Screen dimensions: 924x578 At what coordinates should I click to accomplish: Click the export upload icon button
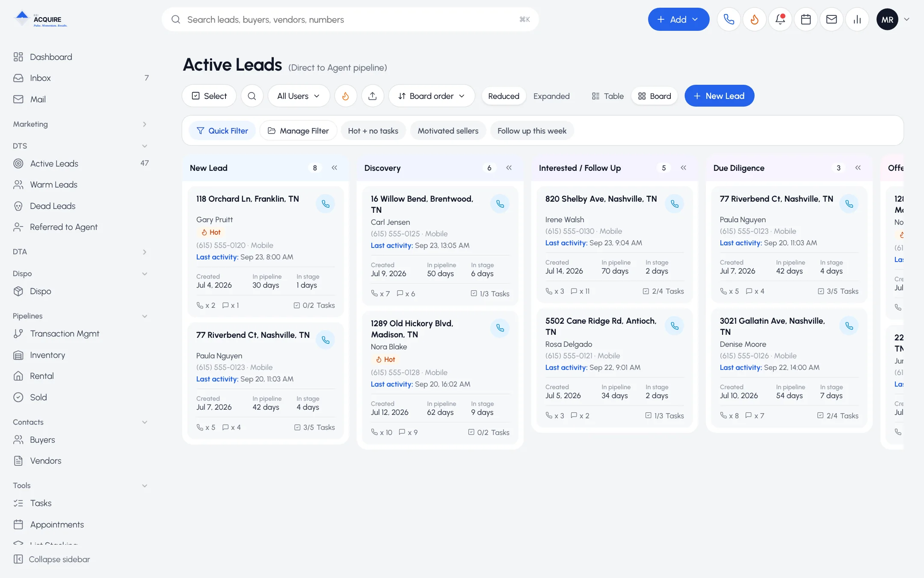pos(373,96)
